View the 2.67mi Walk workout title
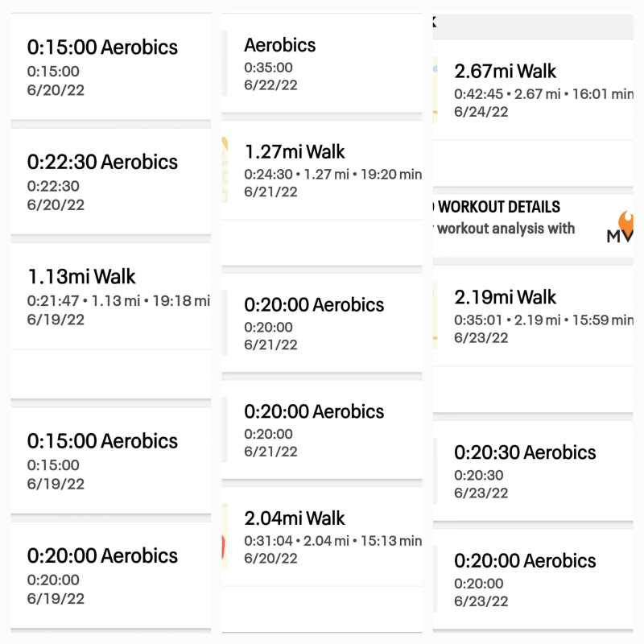The width and height of the screenshot is (644, 644). click(x=506, y=71)
